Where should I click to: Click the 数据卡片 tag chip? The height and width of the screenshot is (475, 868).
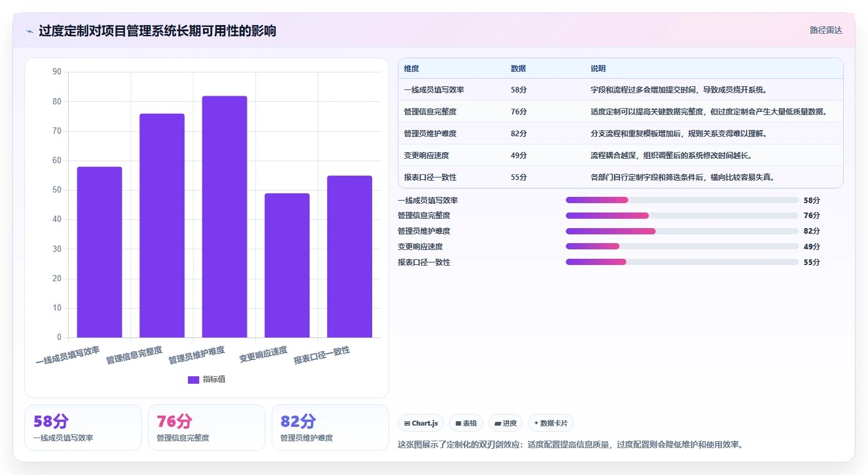(551, 423)
